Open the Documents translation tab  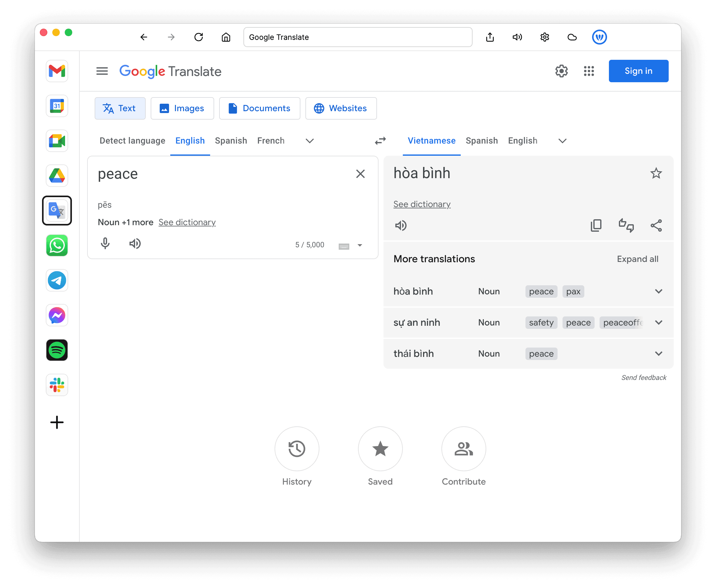[259, 108]
